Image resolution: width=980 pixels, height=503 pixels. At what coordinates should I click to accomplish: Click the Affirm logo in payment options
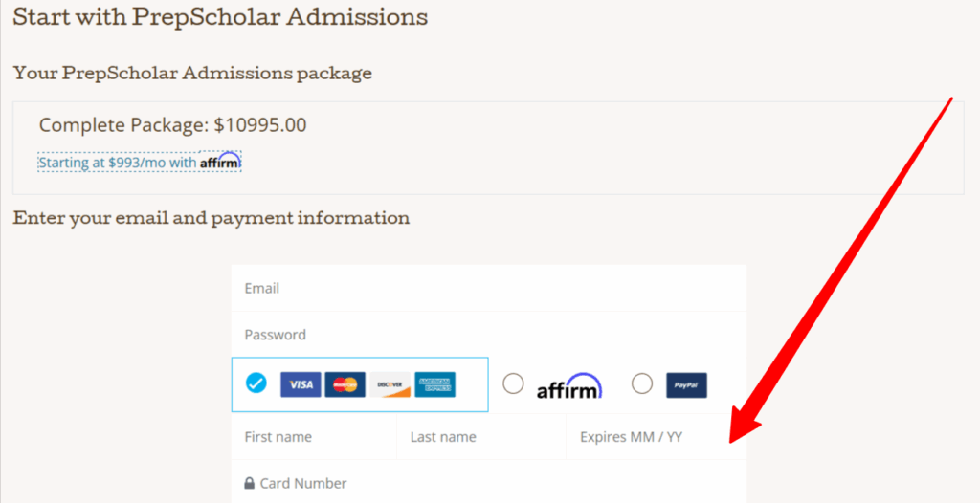[x=569, y=386]
